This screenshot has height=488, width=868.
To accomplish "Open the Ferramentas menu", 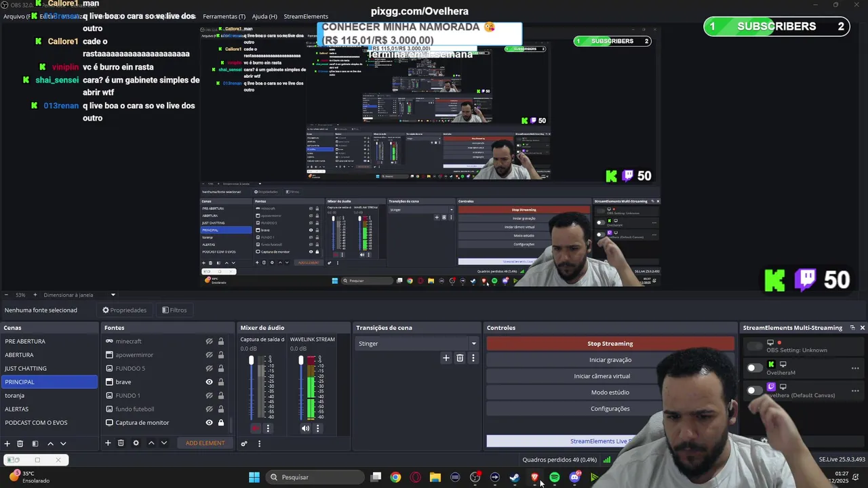I will pos(224,16).
